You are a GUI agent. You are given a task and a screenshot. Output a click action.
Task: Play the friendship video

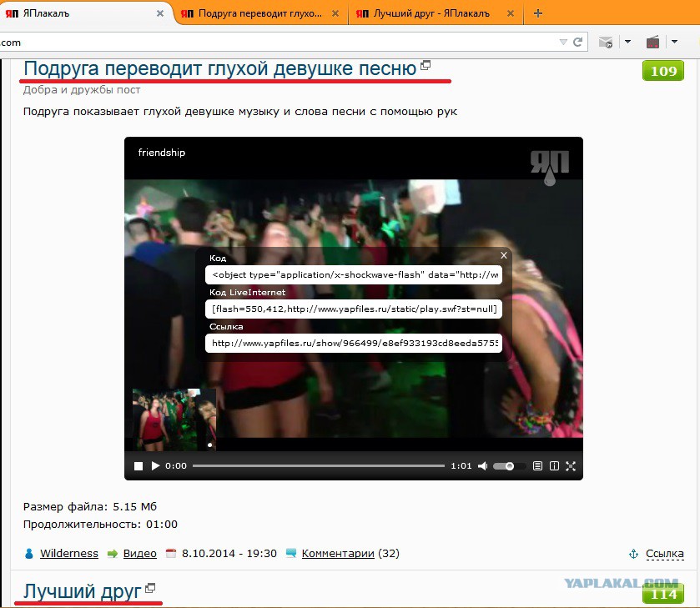tap(155, 466)
